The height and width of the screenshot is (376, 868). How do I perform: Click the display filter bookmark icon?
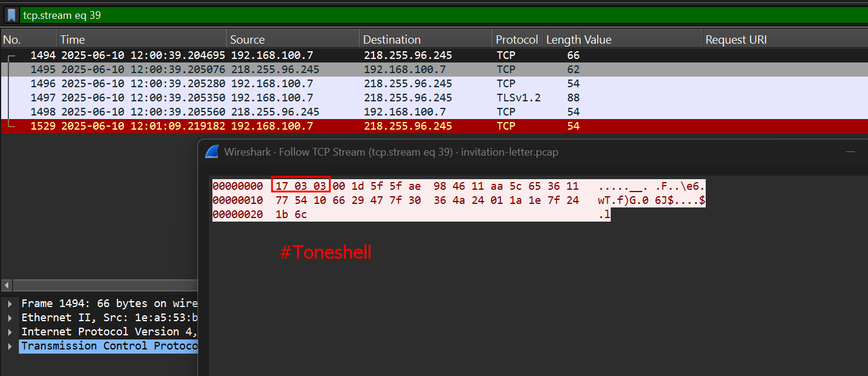11,15
